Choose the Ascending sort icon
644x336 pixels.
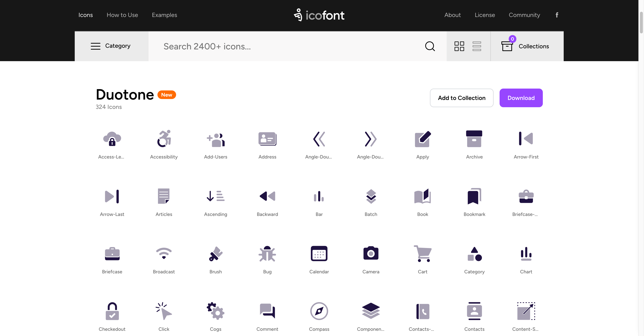(x=215, y=196)
